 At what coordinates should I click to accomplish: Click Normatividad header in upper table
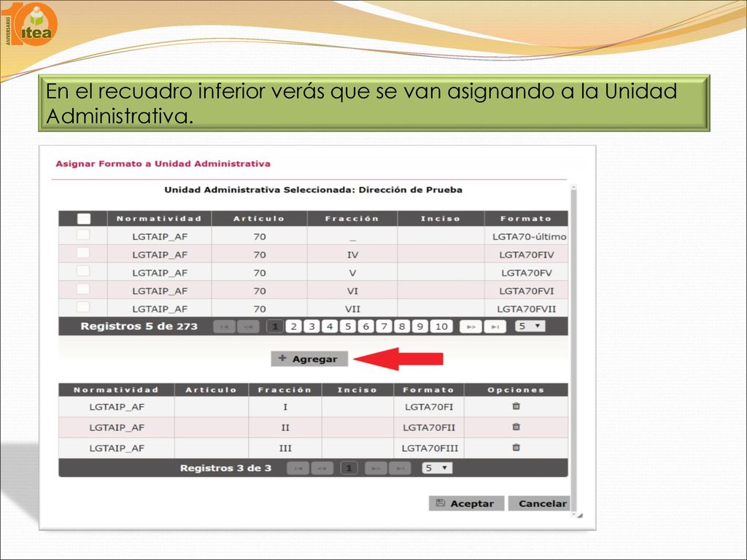point(159,219)
